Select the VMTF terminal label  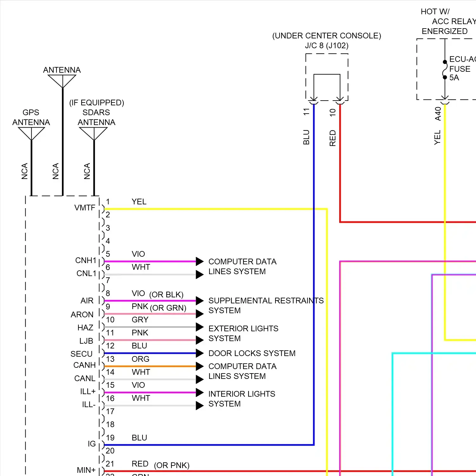click(x=85, y=208)
